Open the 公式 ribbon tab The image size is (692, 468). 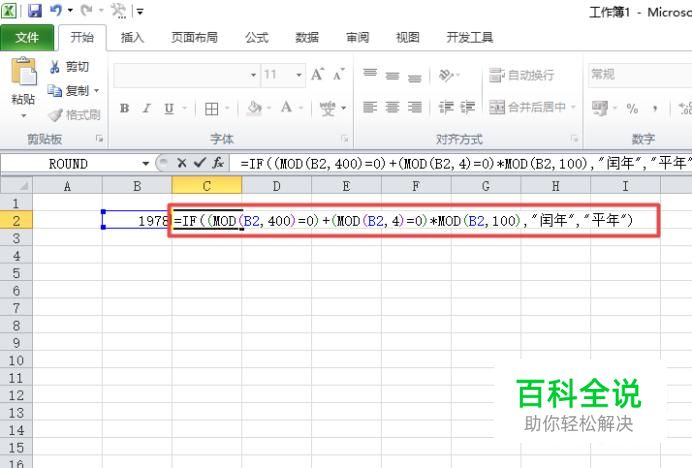point(256,38)
